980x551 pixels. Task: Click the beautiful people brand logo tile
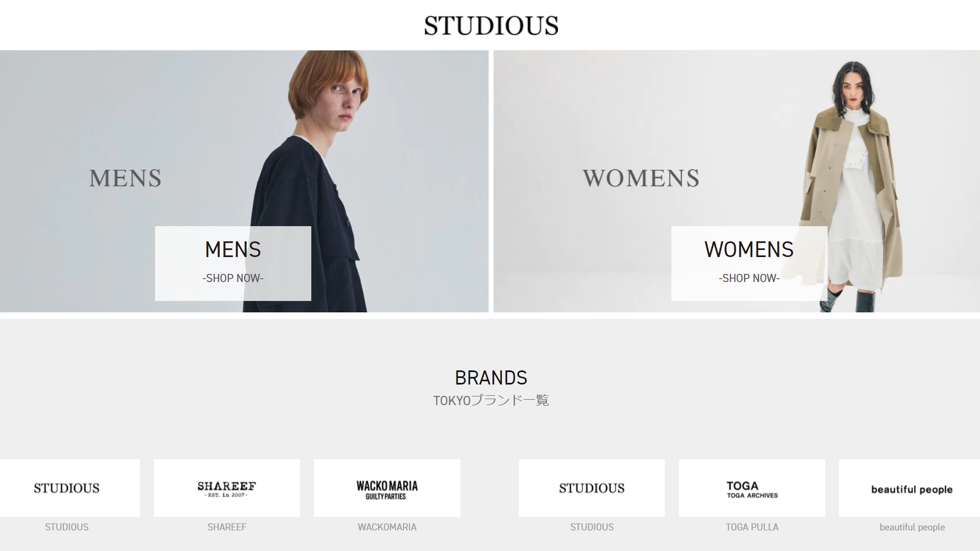click(909, 488)
